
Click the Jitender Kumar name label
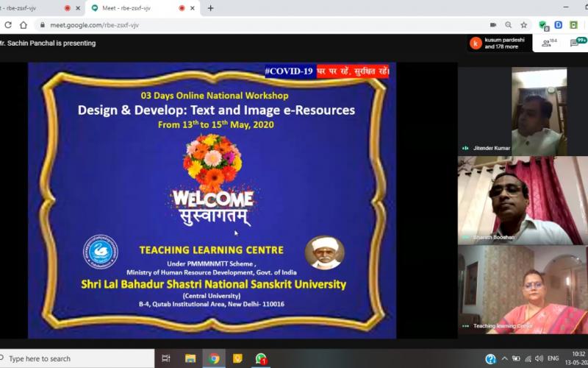(492, 149)
